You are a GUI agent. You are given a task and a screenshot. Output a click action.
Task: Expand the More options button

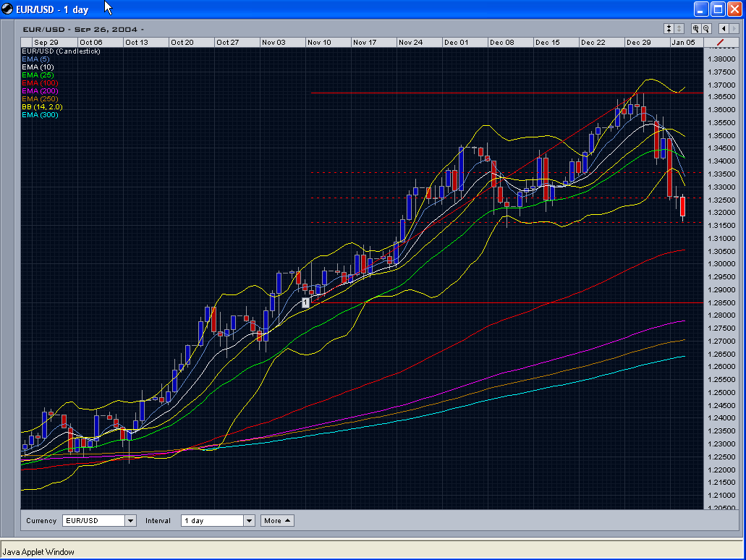pos(277,520)
